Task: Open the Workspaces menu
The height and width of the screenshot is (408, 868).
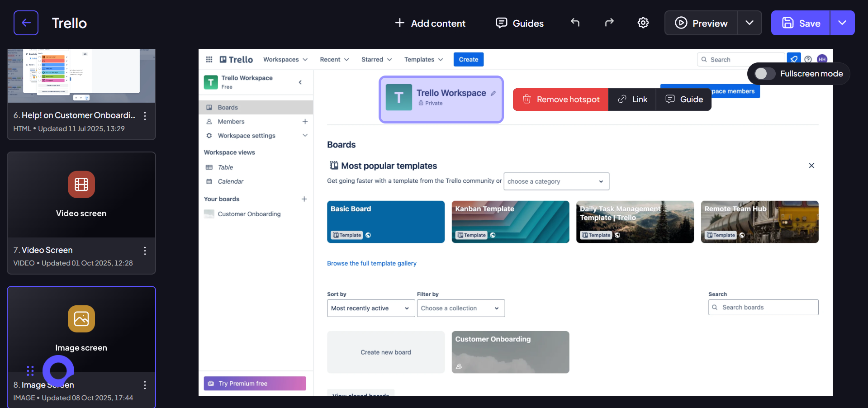Action: (x=285, y=60)
